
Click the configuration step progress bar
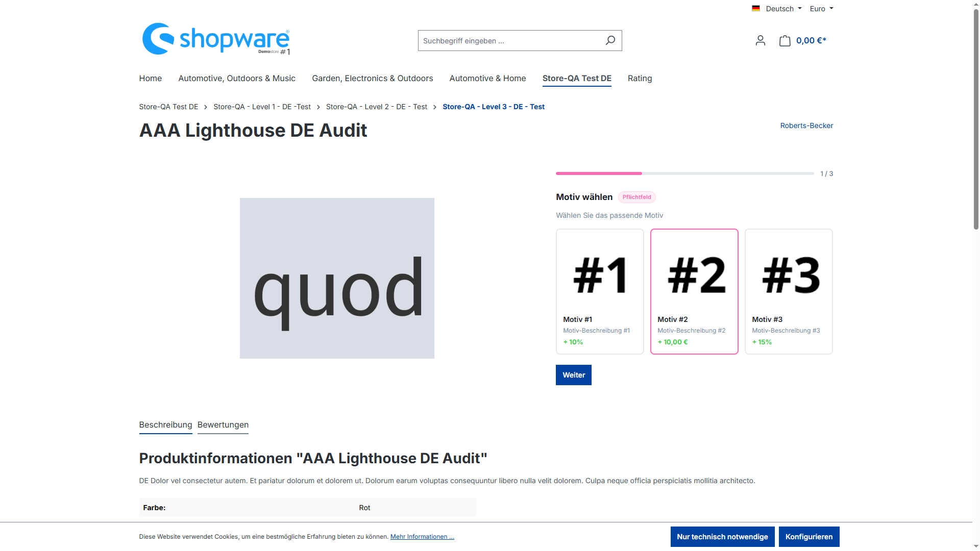[685, 173]
